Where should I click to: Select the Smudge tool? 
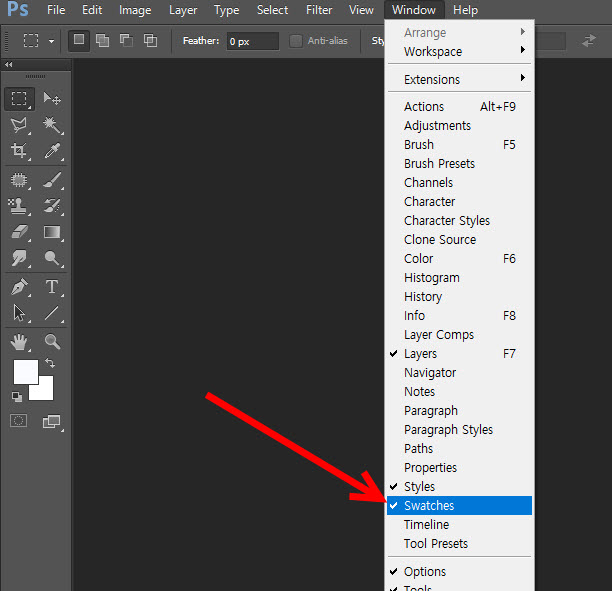pyautogui.click(x=19, y=258)
